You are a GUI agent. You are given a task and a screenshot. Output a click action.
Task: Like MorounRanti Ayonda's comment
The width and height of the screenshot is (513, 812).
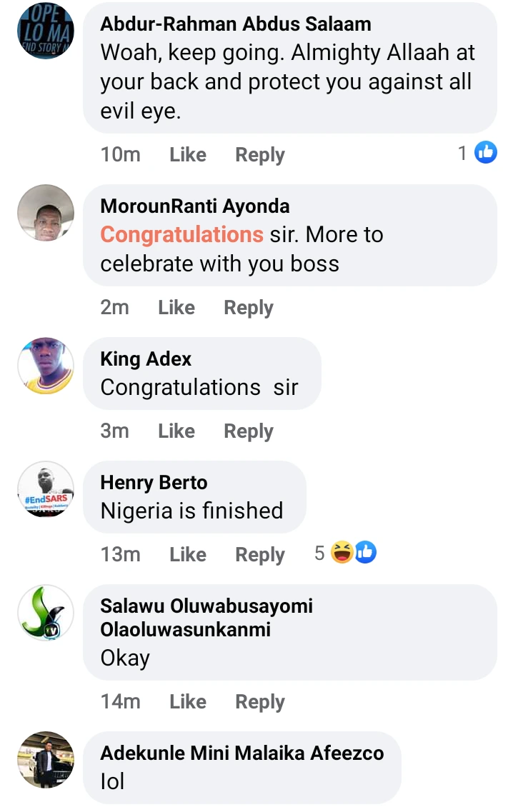(x=176, y=308)
